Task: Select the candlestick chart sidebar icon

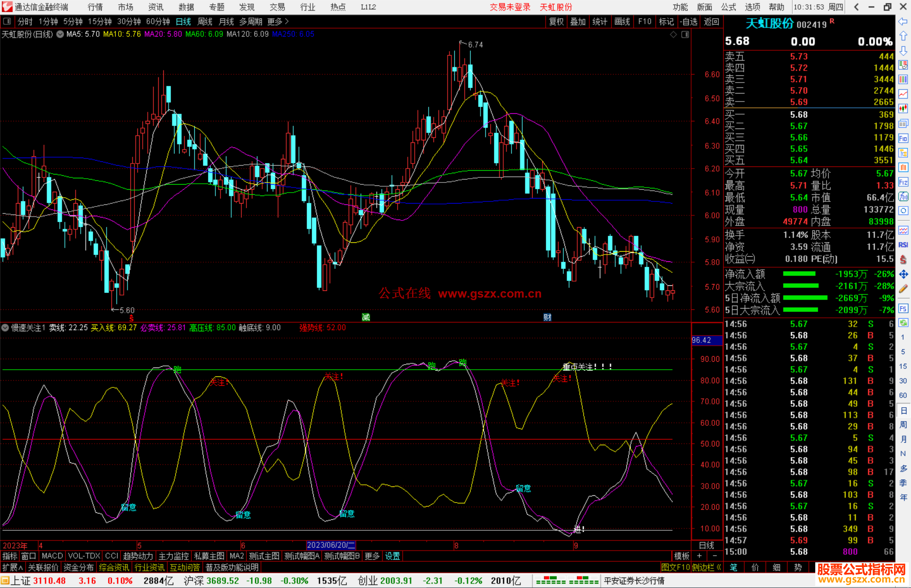Action: [x=903, y=109]
